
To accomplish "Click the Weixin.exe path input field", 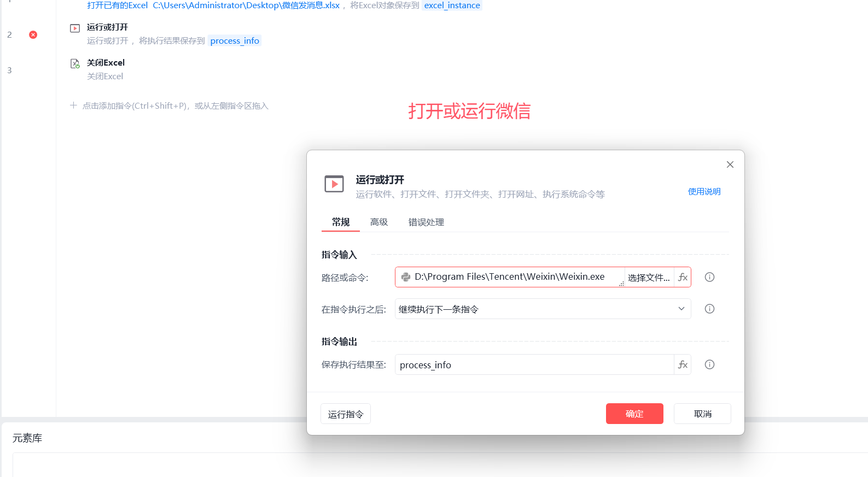I will pyautogui.click(x=509, y=277).
